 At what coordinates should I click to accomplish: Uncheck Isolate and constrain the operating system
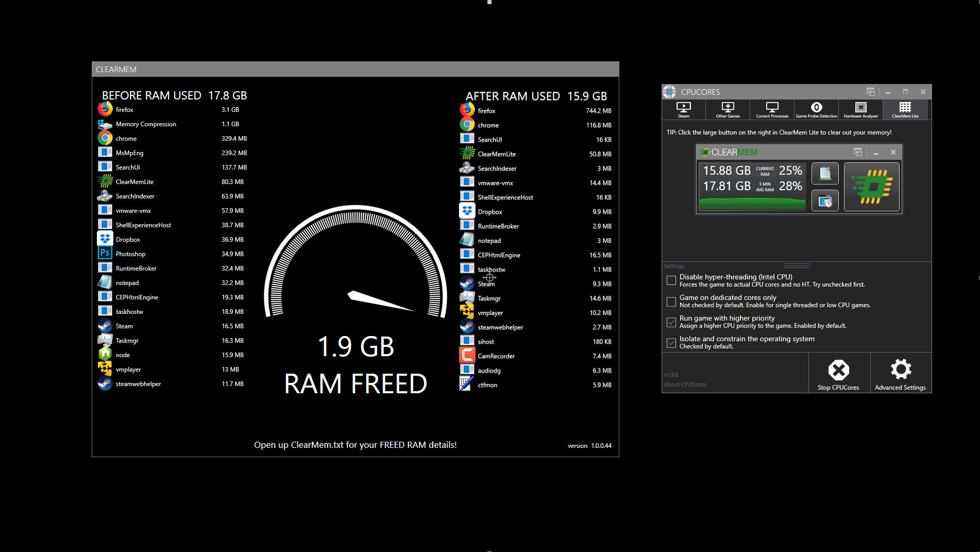click(671, 343)
